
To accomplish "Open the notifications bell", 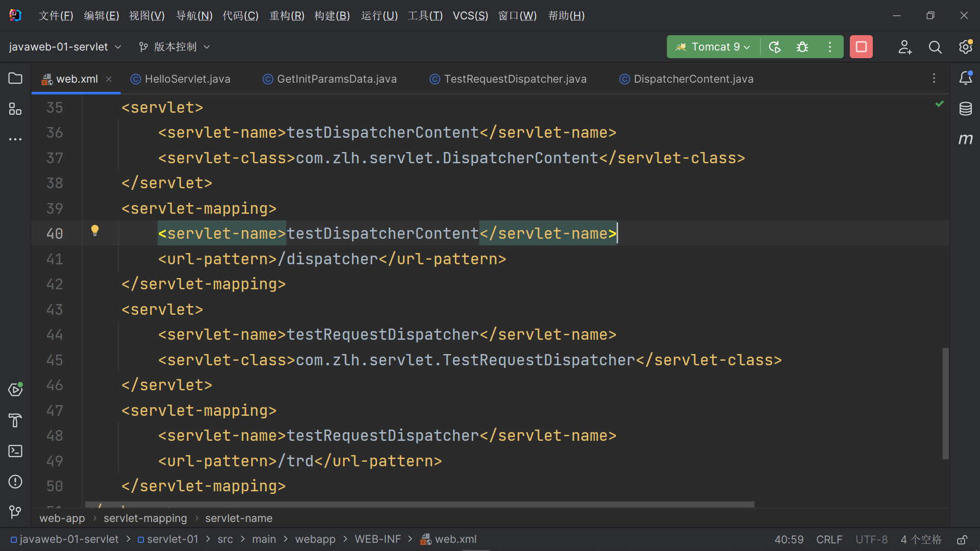I will pos(966,78).
